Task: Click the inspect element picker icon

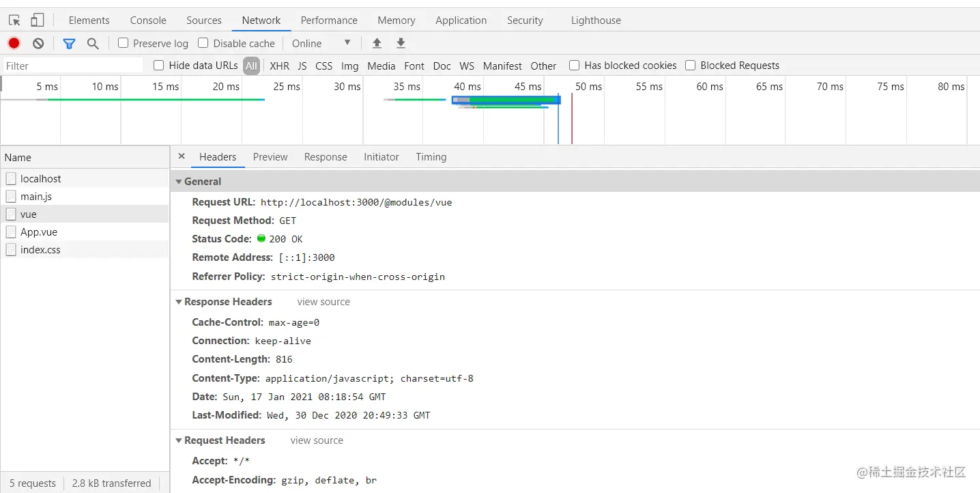Action: point(15,20)
